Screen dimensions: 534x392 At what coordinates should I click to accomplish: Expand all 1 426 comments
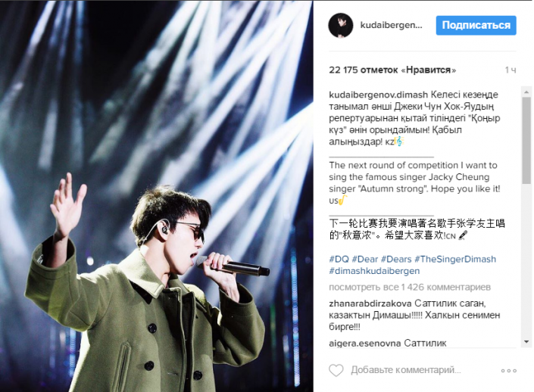(410, 288)
